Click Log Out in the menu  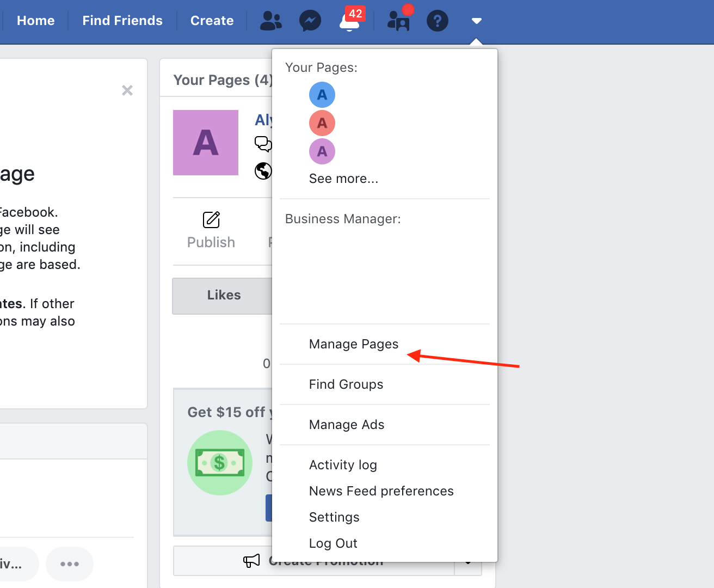click(x=333, y=543)
